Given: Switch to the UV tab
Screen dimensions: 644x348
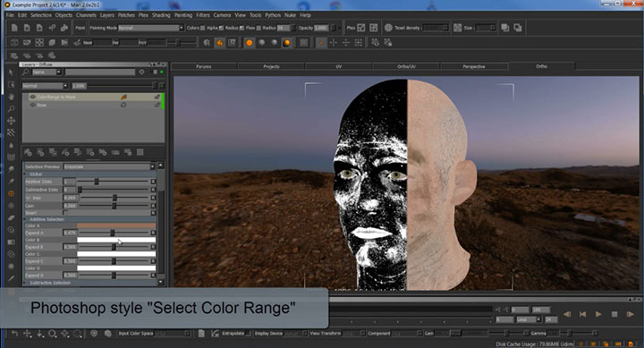Looking at the screenshot, I should (x=338, y=66).
